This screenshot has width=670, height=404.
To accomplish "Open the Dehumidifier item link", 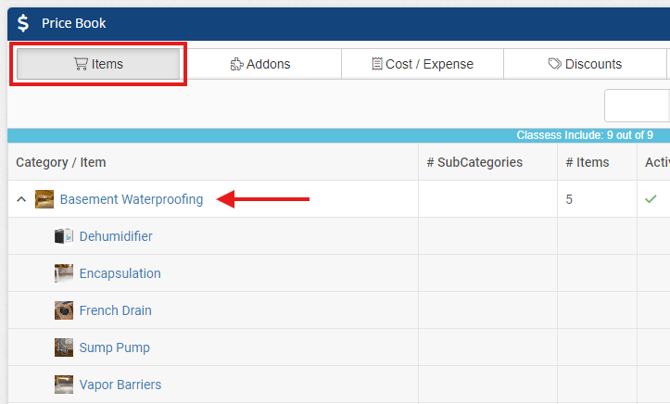I will pos(116,236).
